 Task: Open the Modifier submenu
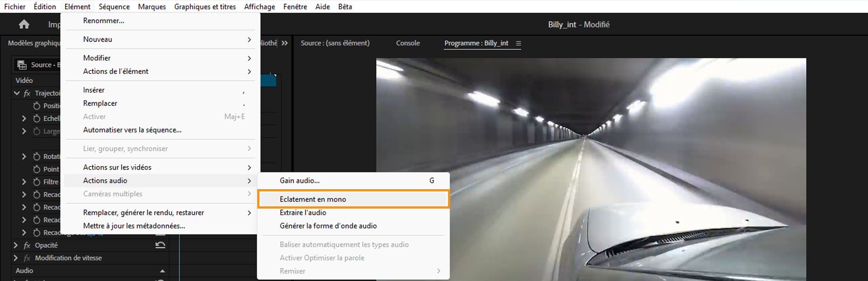coord(160,58)
